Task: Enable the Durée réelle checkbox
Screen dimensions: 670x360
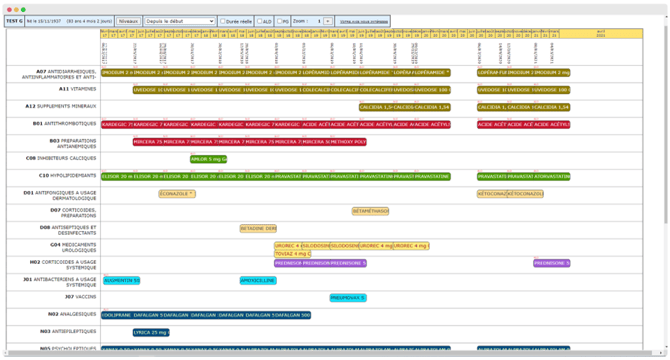Action: [222, 21]
